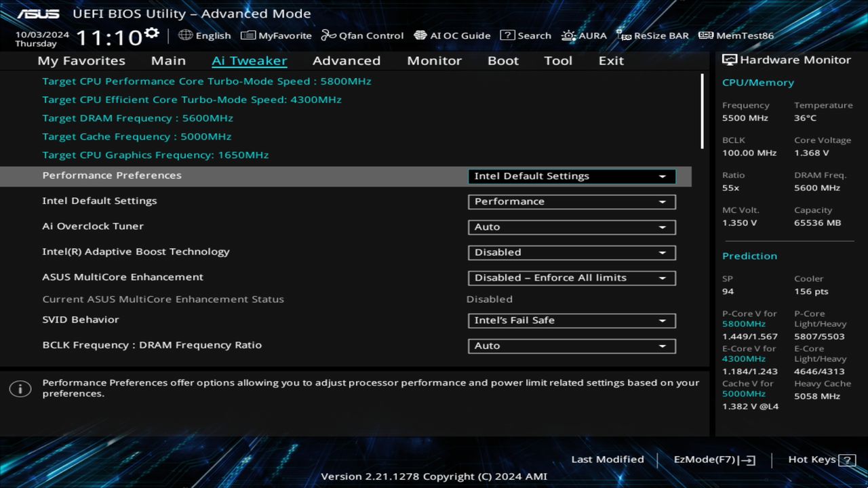Viewport: 868px width, 488px height.
Task: Change Intel Default Settings from Performance
Action: point(571,201)
